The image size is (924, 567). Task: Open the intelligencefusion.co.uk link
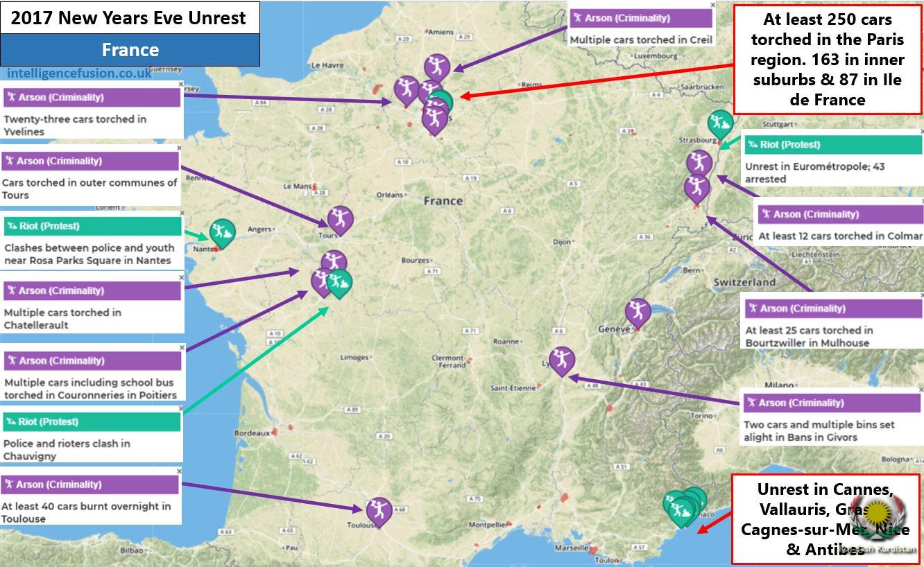tap(79, 73)
